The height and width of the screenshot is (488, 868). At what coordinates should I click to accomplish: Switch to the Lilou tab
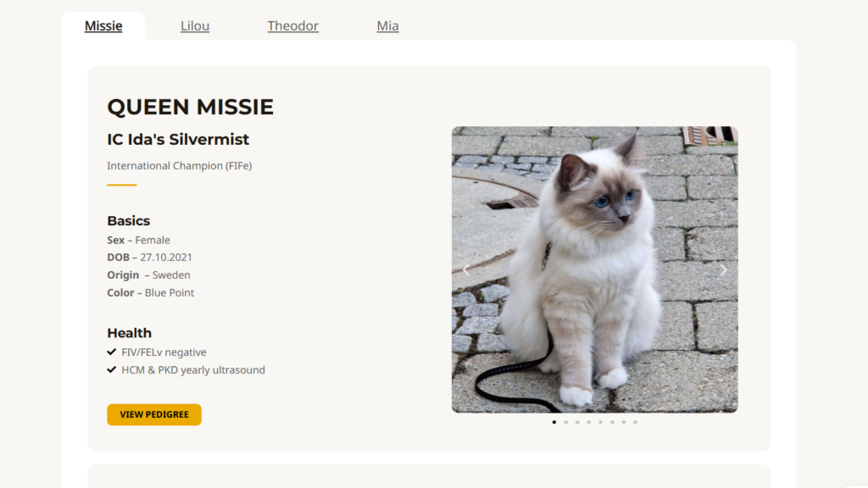click(195, 25)
